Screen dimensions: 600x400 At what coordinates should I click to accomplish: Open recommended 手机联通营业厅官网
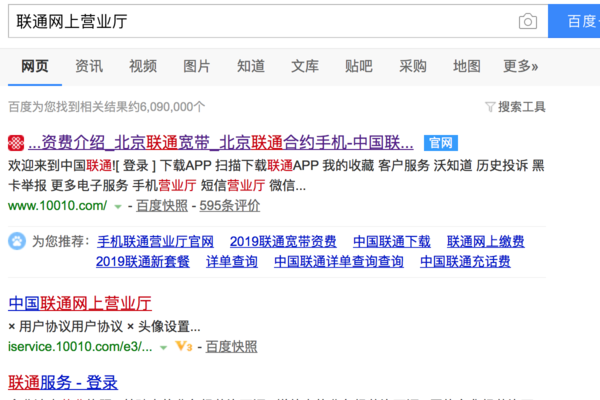(x=155, y=242)
